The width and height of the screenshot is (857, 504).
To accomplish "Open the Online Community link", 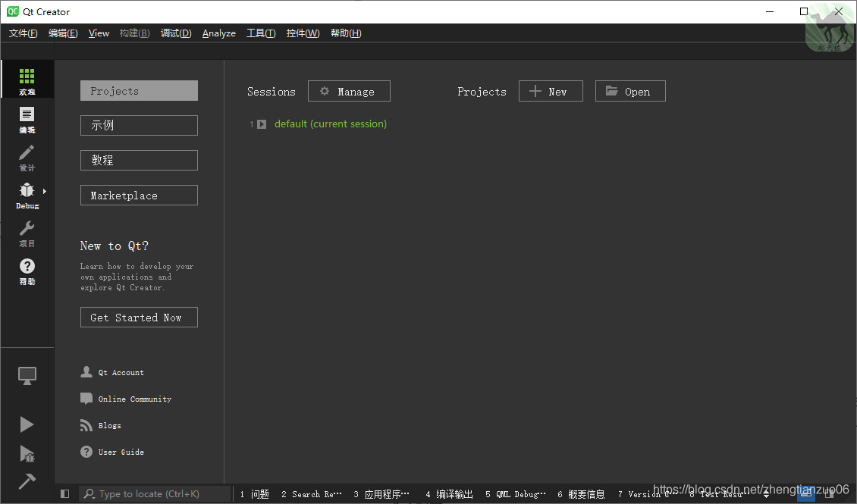I will [x=126, y=399].
